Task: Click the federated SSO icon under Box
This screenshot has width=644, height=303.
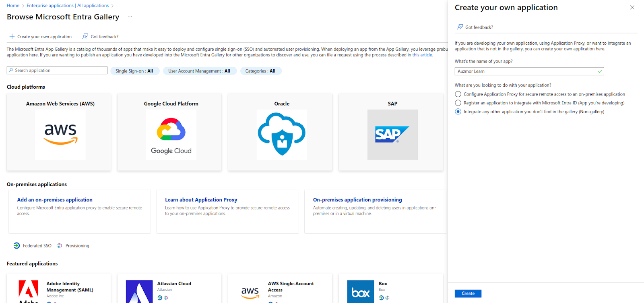Action: pos(381,298)
